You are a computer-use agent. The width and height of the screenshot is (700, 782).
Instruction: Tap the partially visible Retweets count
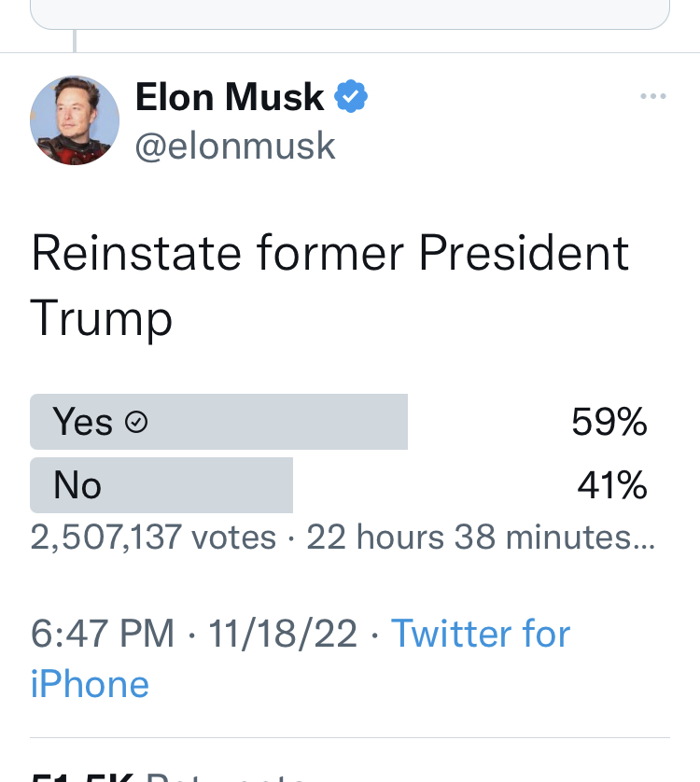pyautogui.click(x=168, y=776)
